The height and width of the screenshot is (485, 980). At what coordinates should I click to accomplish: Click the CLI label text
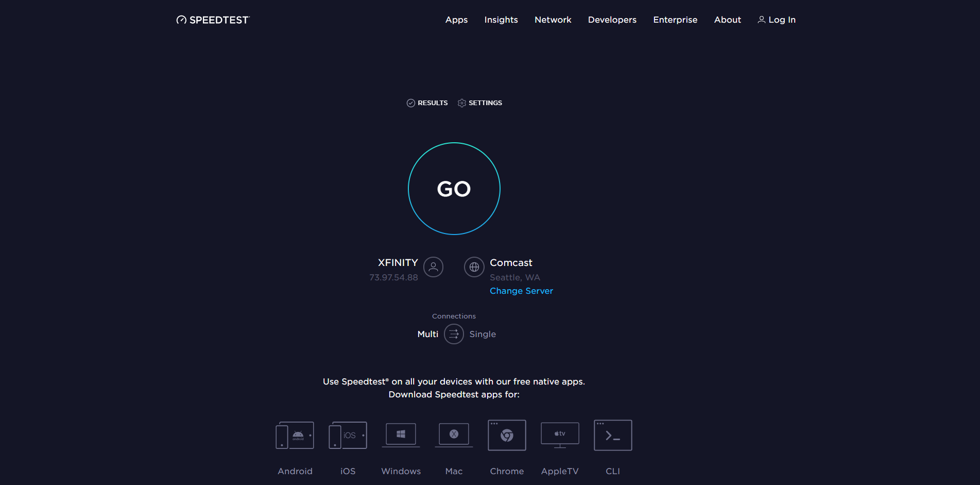(613, 471)
